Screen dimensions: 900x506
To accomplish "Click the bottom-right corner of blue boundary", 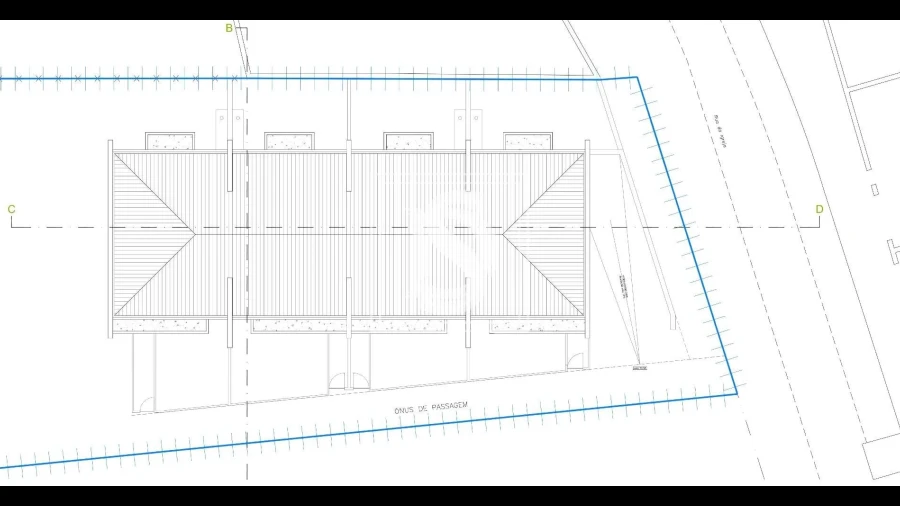I will 737,393.
